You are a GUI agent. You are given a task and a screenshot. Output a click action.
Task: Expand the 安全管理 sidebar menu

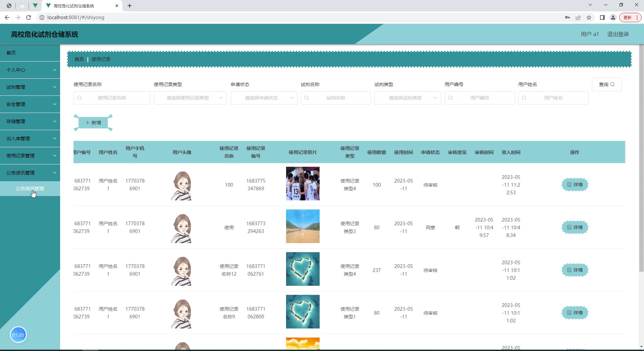point(30,104)
